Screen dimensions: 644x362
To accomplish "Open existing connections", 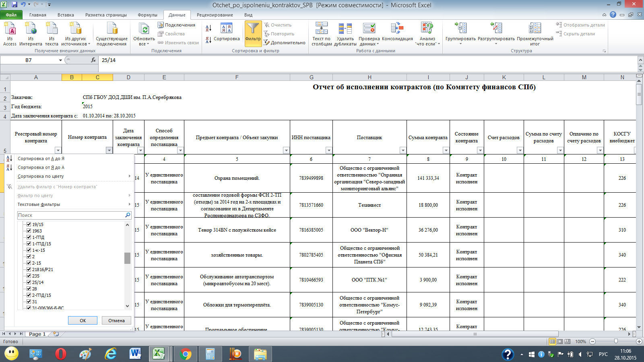I will [111, 34].
